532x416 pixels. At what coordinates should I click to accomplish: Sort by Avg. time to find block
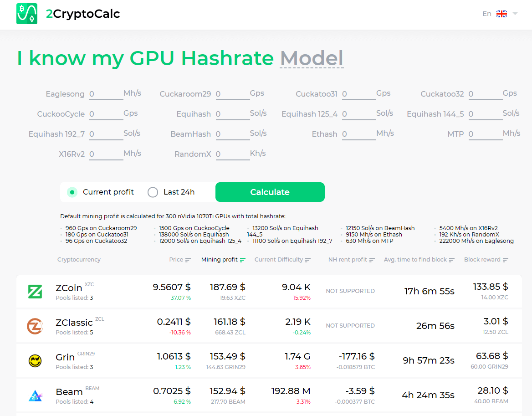419,260
